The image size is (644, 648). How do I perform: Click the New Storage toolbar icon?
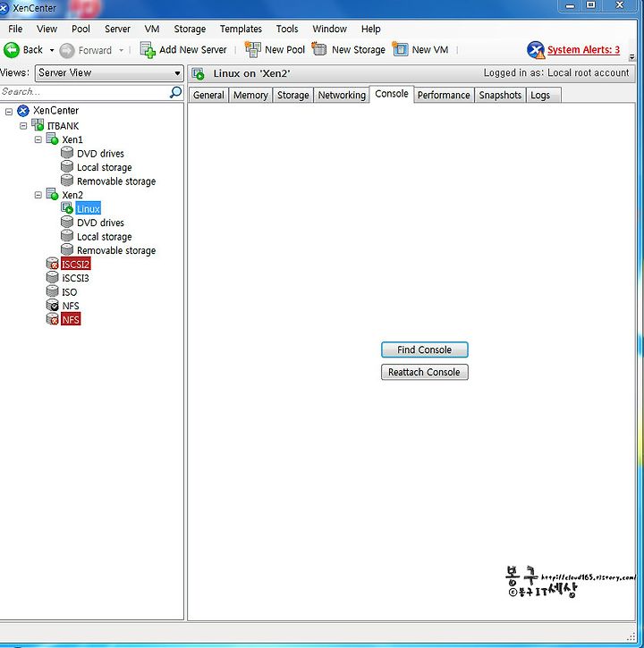click(319, 49)
